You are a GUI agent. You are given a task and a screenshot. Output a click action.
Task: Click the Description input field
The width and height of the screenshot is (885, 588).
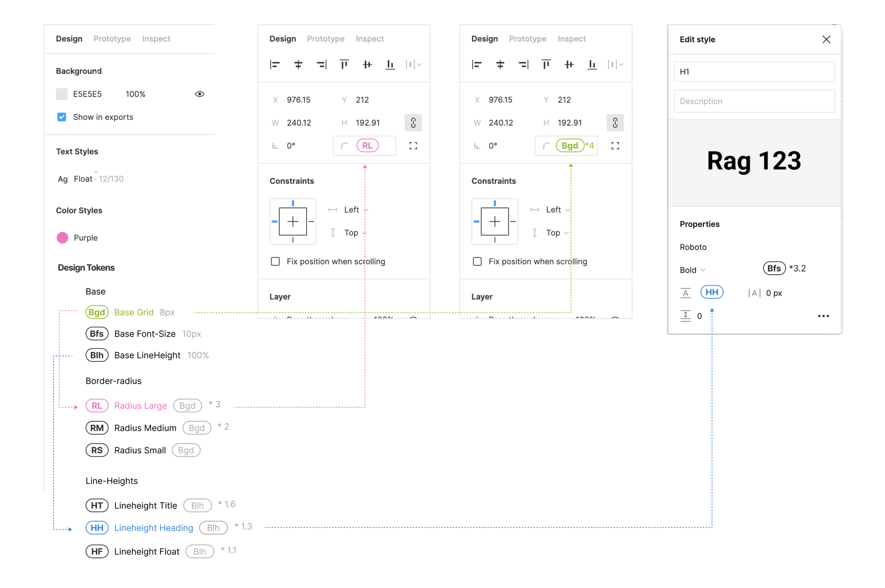point(754,101)
